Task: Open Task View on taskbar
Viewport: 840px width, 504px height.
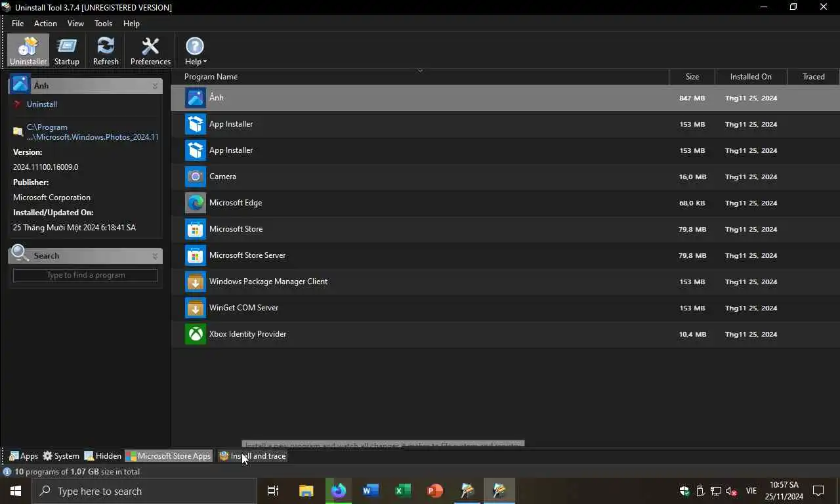Action: click(273, 491)
